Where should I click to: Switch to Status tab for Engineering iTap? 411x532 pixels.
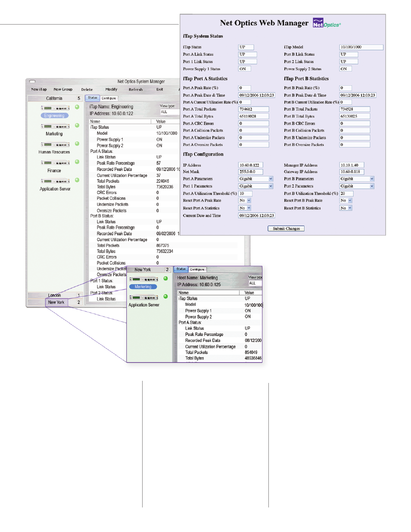pos(93,98)
